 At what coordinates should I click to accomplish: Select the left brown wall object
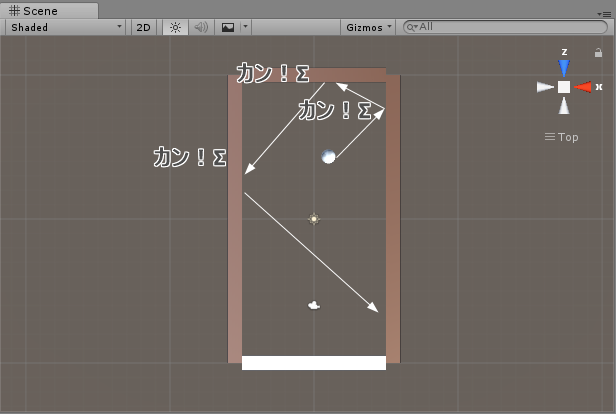[x=235, y=219]
